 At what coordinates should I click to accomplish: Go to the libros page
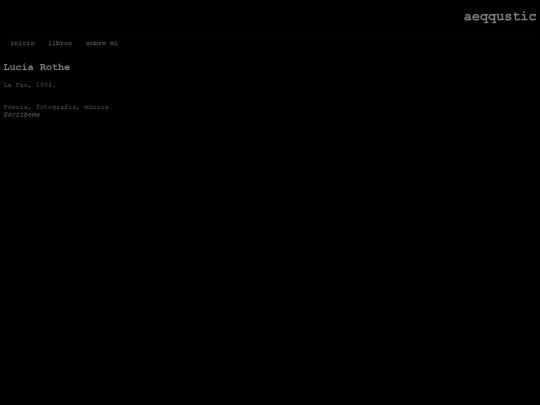coord(60,43)
